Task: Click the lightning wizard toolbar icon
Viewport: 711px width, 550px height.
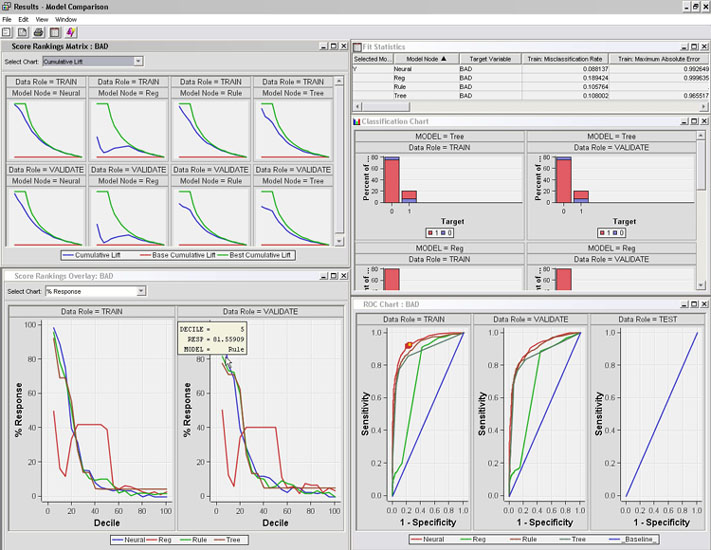Action: pos(70,32)
